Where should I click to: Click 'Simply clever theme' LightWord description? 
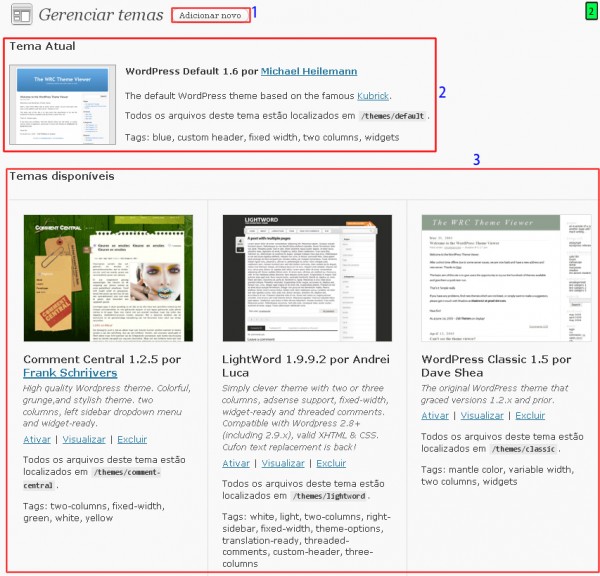[x=305, y=418]
